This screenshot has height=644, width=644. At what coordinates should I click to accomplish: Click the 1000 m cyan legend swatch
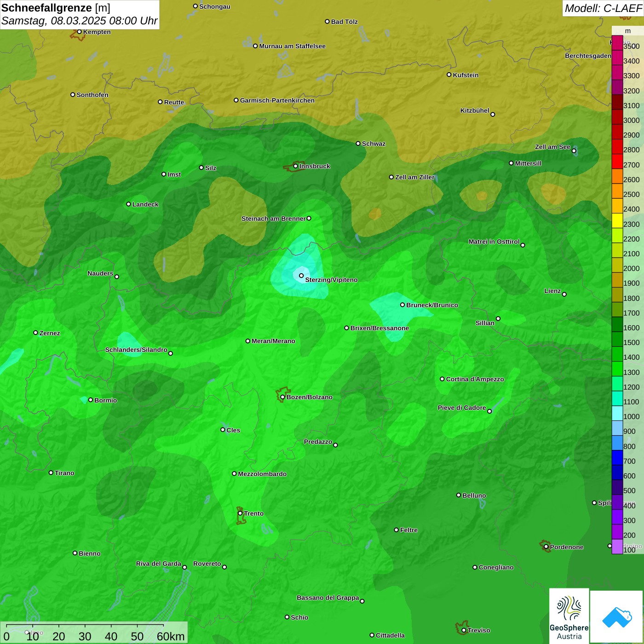(x=617, y=413)
